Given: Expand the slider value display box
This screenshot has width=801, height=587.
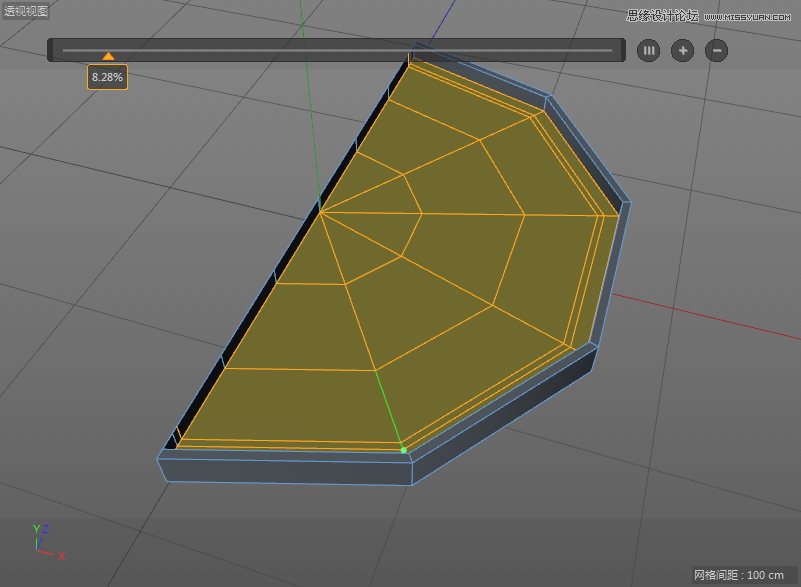Looking at the screenshot, I should [106, 76].
